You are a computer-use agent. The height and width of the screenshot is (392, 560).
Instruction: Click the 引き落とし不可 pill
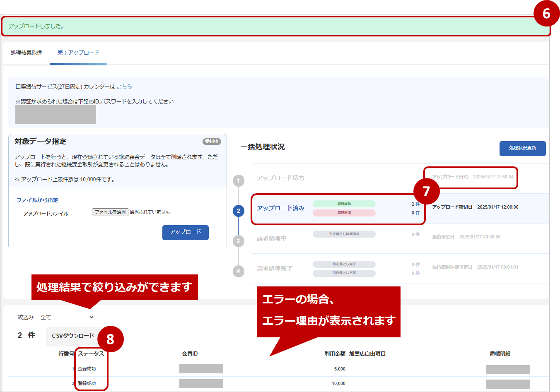pyautogui.click(x=344, y=273)
